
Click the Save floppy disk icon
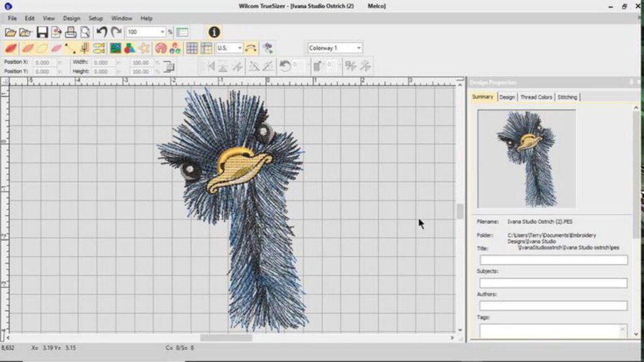click(x=42, y=32)
